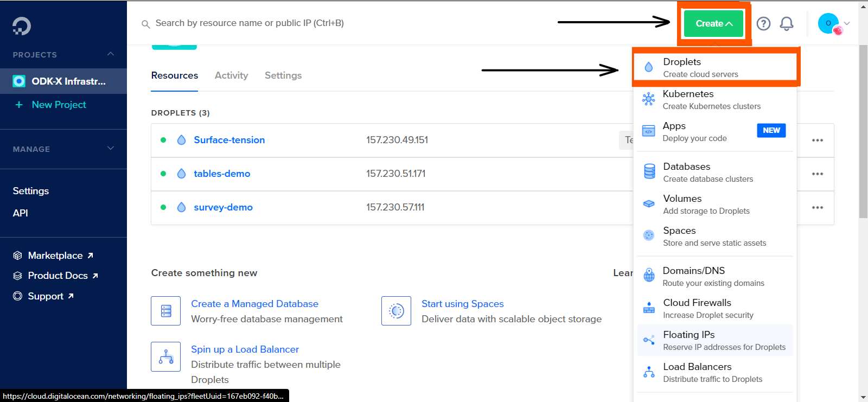Viewport: 868px width, 402px height.
Task: Open the Marketplace external link
Action: [x=61, y=256]
